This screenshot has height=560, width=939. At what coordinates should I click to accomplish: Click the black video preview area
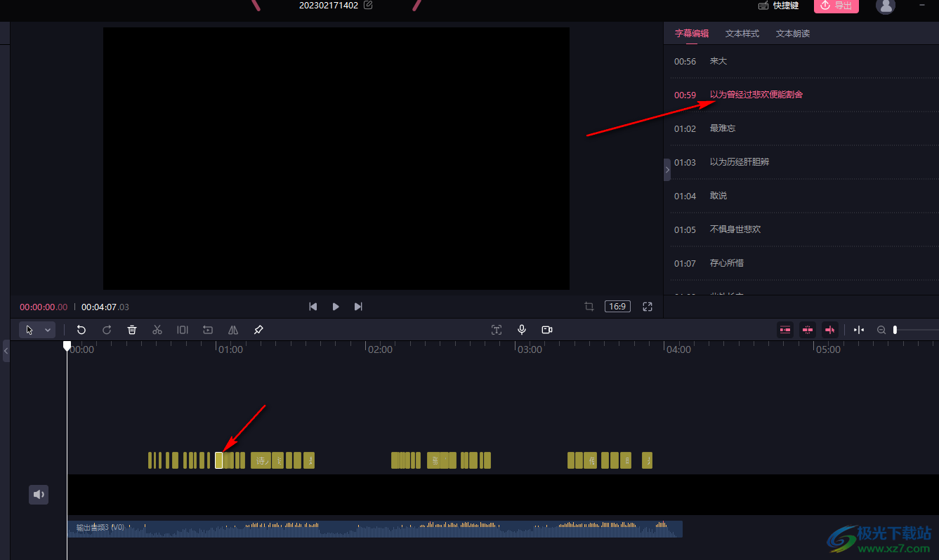(336, 159)
